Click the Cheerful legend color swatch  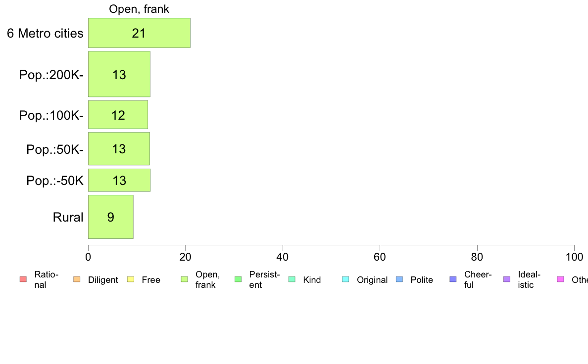click(x=453, y=279)
